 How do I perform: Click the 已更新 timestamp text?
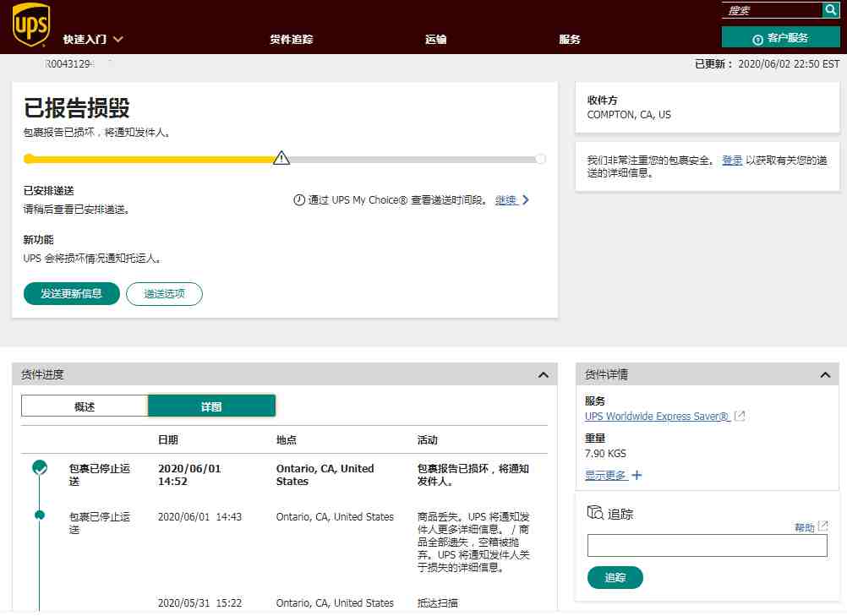[767, 63]
